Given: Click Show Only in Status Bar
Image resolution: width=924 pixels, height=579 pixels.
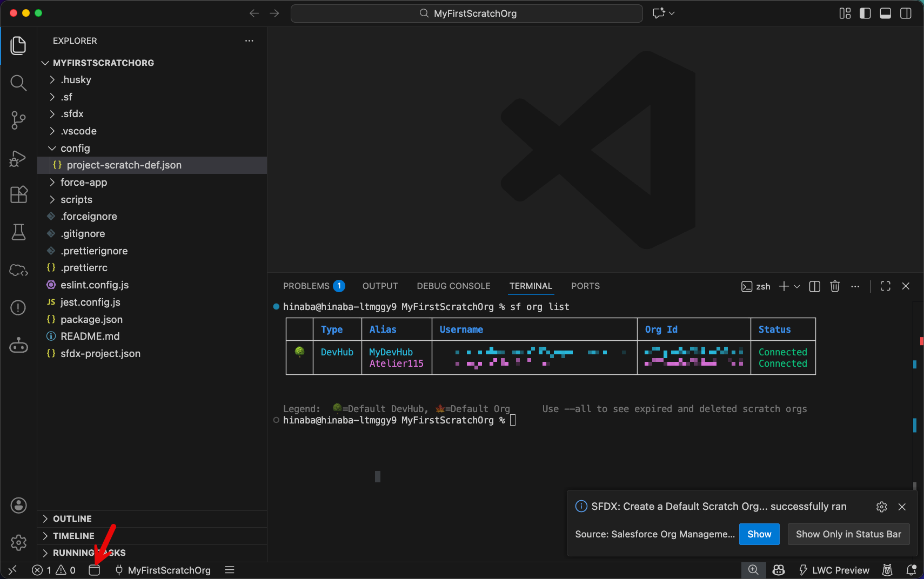Looking at the screenshot, I should (848, 534).
